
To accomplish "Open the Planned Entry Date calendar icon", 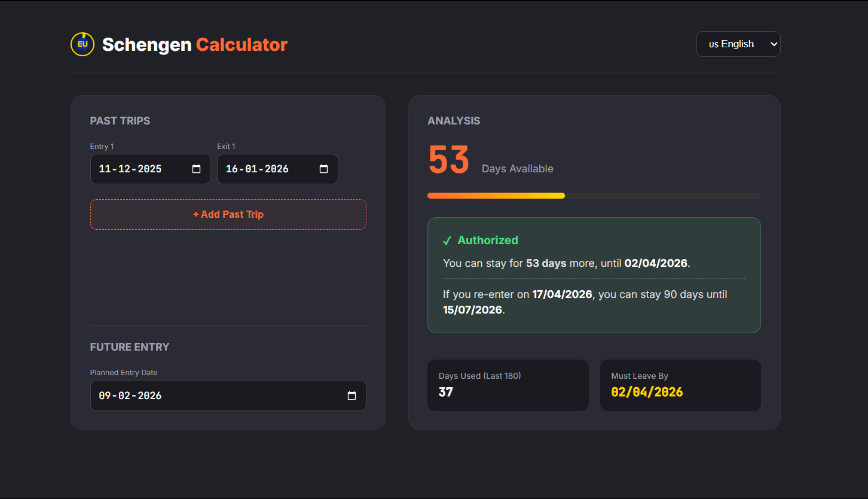I will click(352, 395).
